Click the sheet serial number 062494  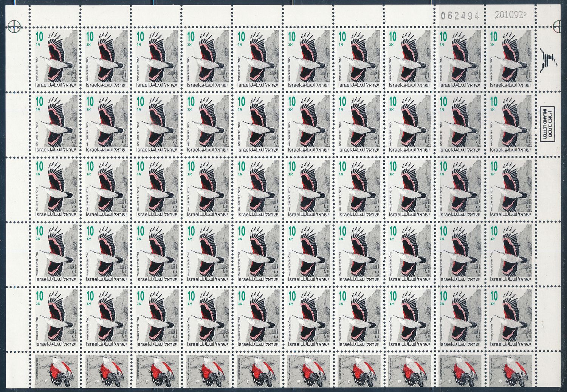pos(460,15)
